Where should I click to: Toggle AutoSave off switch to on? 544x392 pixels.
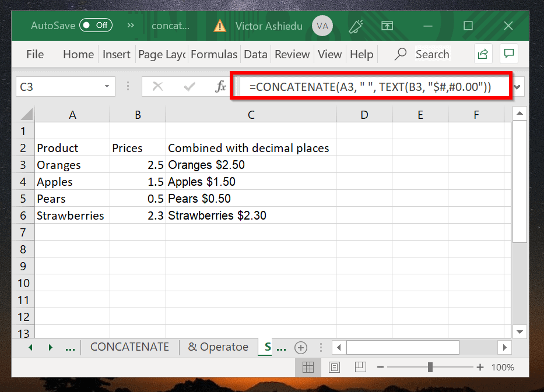pyautogui.click(x=95, y=25)
